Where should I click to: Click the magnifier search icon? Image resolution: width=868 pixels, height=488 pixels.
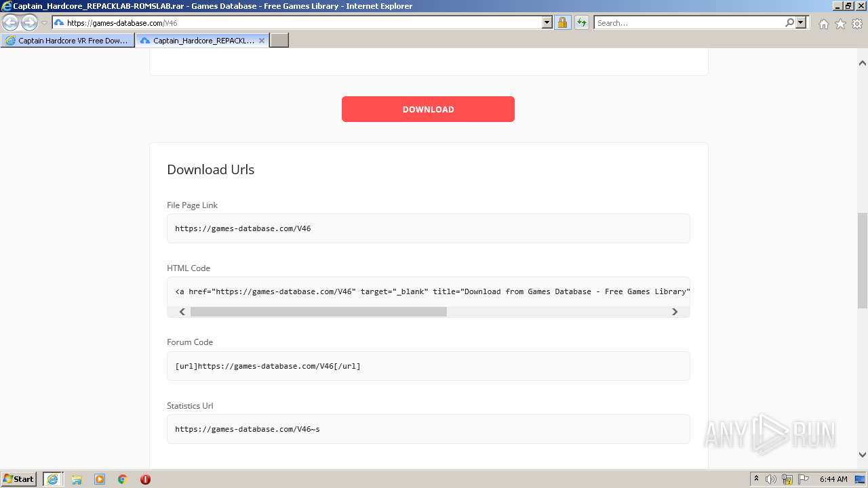789,23
